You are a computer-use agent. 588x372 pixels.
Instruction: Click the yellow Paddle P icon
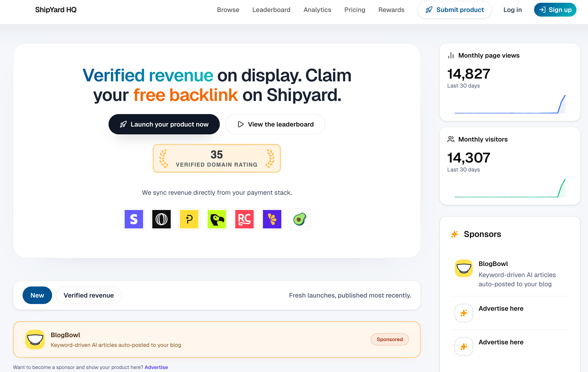coord(189,219)
